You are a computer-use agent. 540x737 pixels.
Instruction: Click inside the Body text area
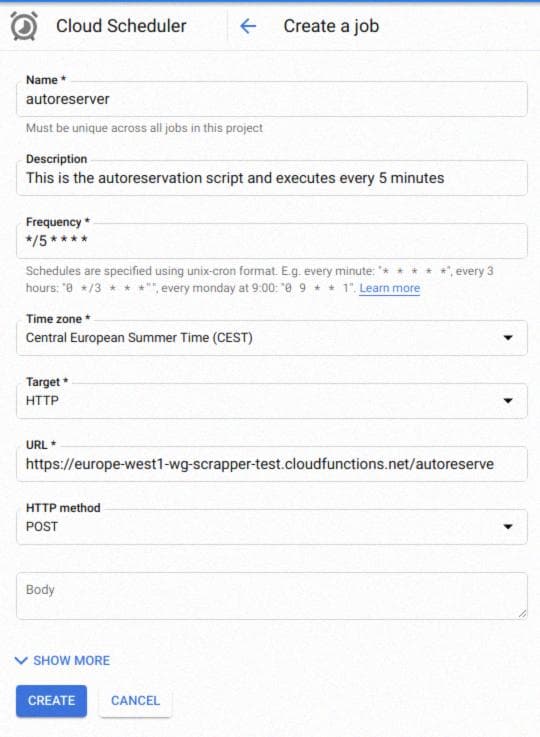pos(272,596)
